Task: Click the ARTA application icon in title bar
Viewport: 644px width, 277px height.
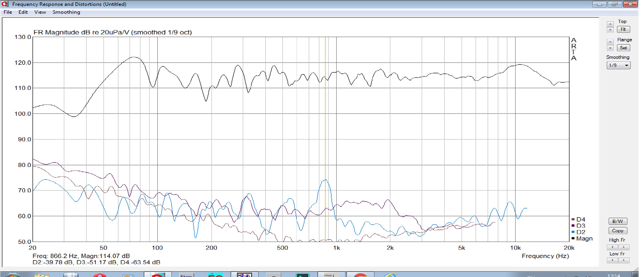Action: tap(5, 4)
